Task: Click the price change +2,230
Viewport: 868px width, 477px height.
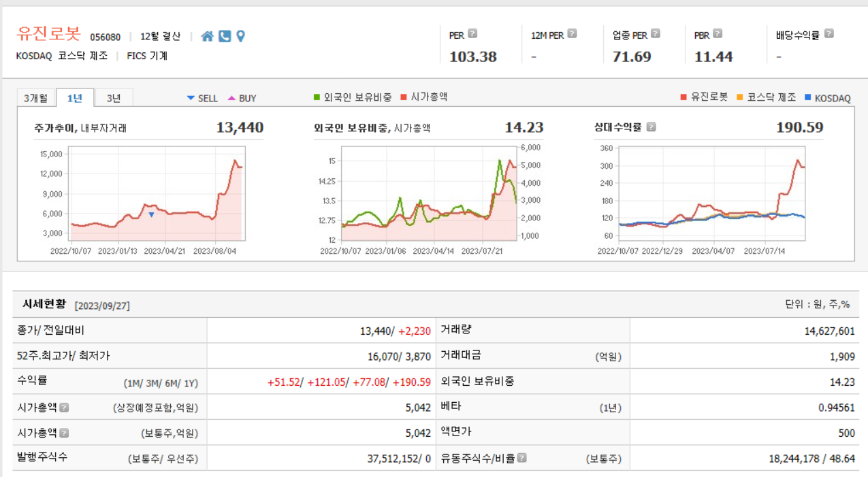Action: 415,331
